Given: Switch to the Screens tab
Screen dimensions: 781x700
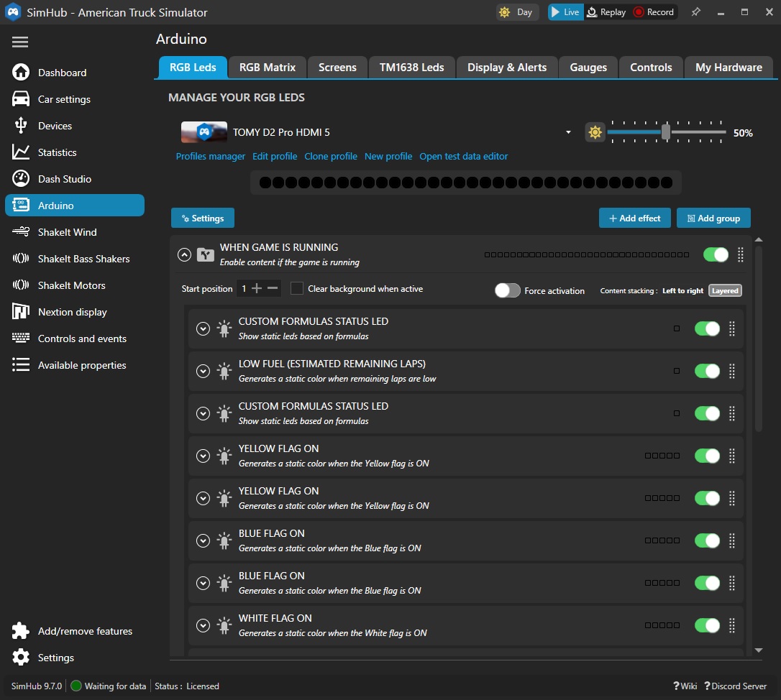Looking at the screenshot, I should pos(338,68).
